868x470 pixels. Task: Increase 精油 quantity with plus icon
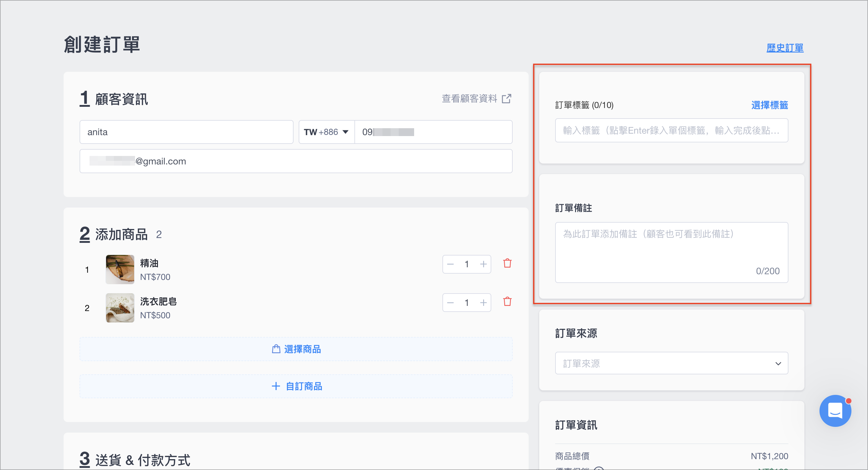coord(483,264)
